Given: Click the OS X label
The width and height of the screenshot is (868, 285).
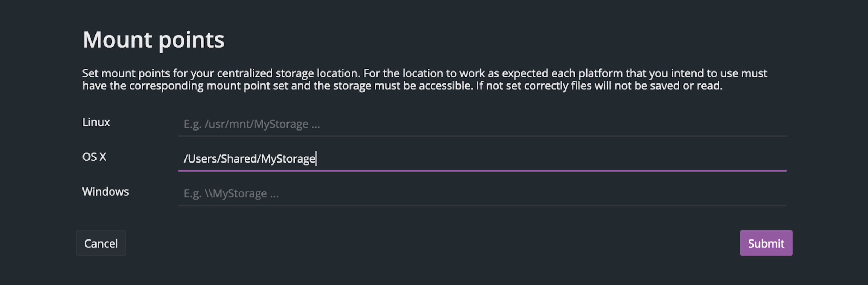Looking at the screenshot, I should (94, 157).
